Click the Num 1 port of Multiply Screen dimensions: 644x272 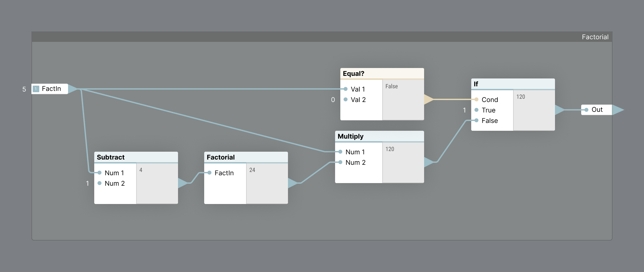(x=340, y=152)
